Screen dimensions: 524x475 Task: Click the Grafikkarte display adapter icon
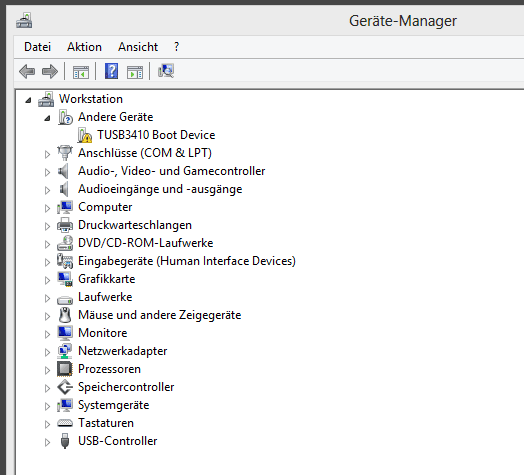tap(65, 279)
